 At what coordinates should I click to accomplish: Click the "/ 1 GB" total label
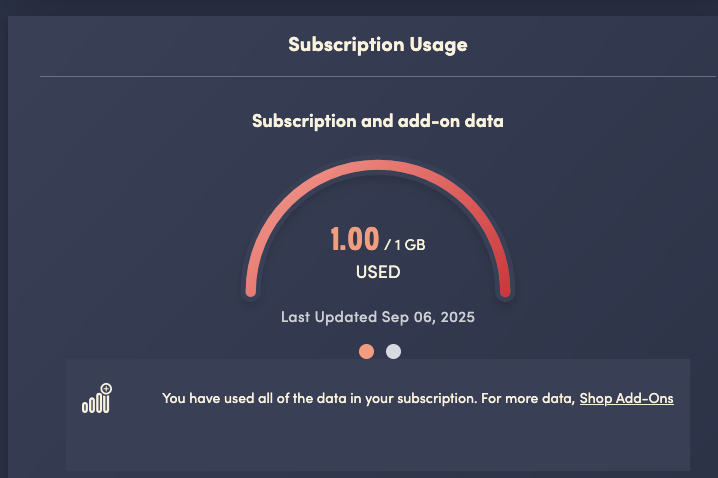411,243
